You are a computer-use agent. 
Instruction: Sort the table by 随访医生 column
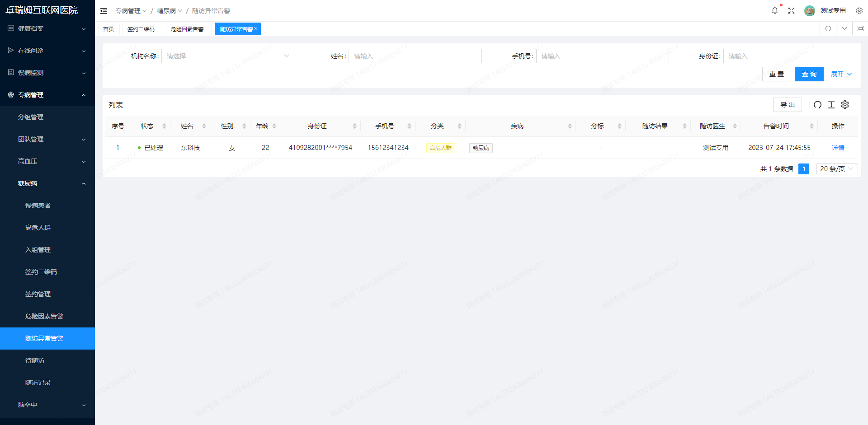tap(735, 126)
